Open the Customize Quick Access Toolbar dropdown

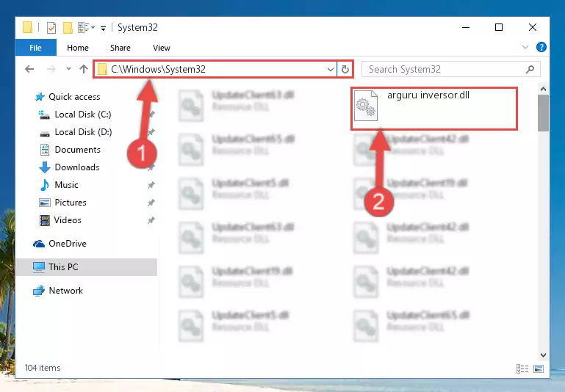click(103, 28)
